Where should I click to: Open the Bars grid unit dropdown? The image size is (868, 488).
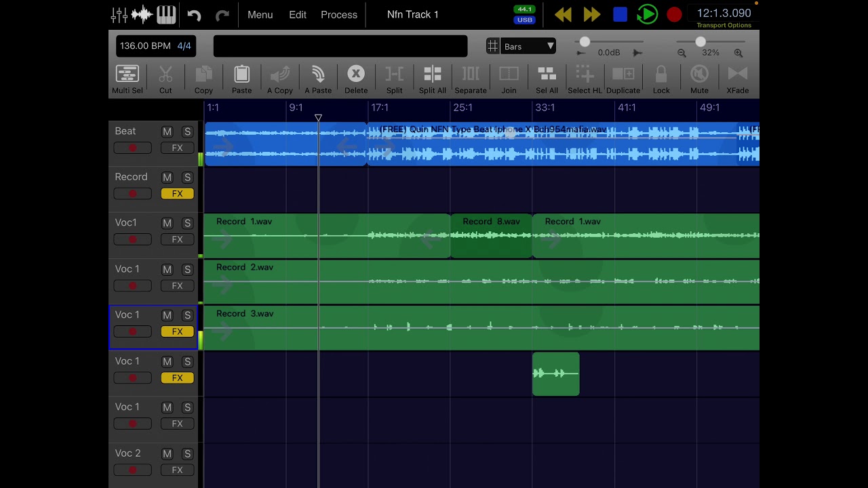point(529,46)
